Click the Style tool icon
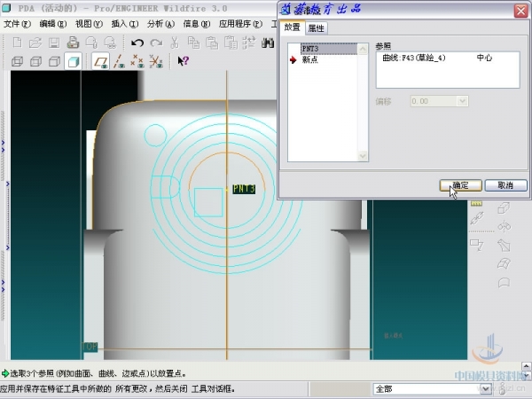The width and height of the screenshot is (532, 399). click(x=504, y=282)
